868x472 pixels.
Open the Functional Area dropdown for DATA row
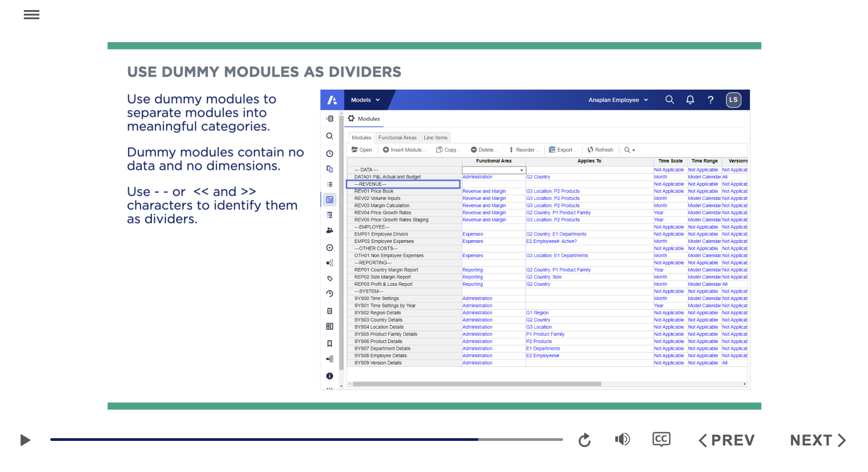tap(521, 170)
